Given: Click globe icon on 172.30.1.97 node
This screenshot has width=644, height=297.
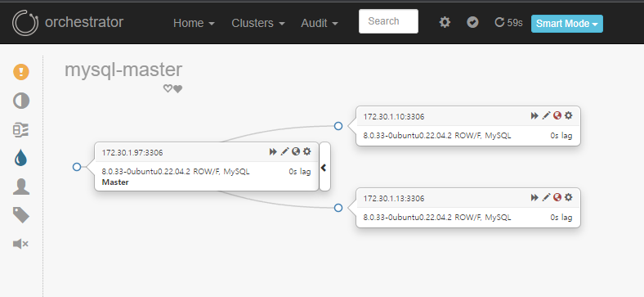Looking at the screenshot, I should tap(296, 152).
